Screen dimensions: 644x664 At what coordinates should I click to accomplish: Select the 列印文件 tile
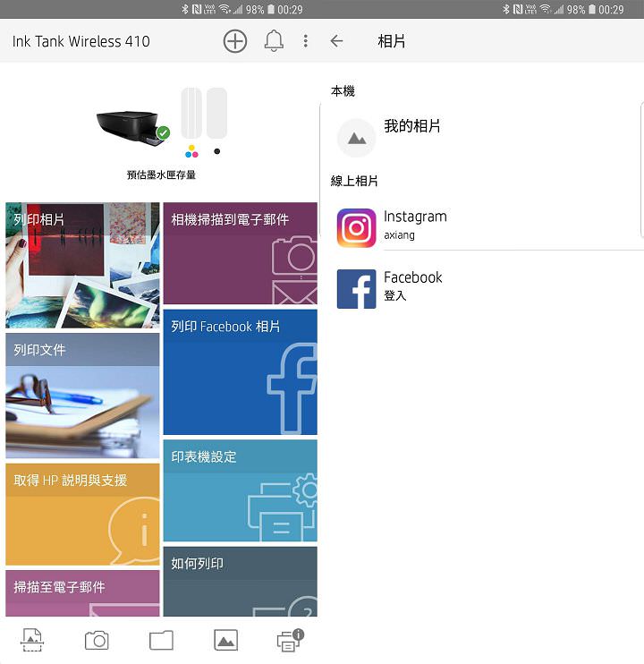pyautogui.click(x=82, y=396)
